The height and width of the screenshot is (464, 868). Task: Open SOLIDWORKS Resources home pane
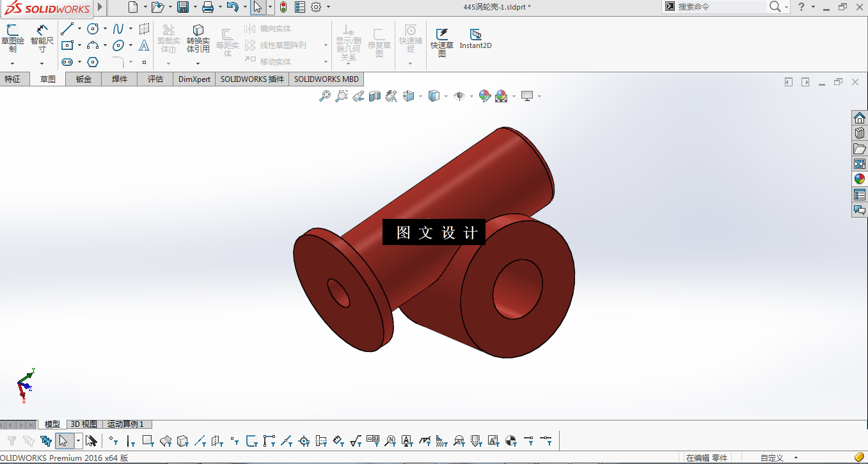[860, 118]
